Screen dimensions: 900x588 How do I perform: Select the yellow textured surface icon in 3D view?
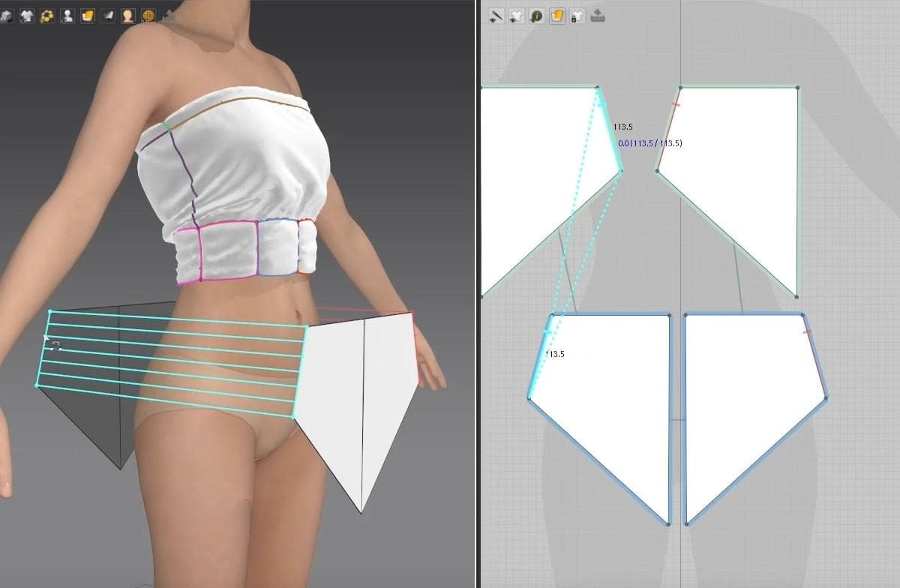point(88,15)
